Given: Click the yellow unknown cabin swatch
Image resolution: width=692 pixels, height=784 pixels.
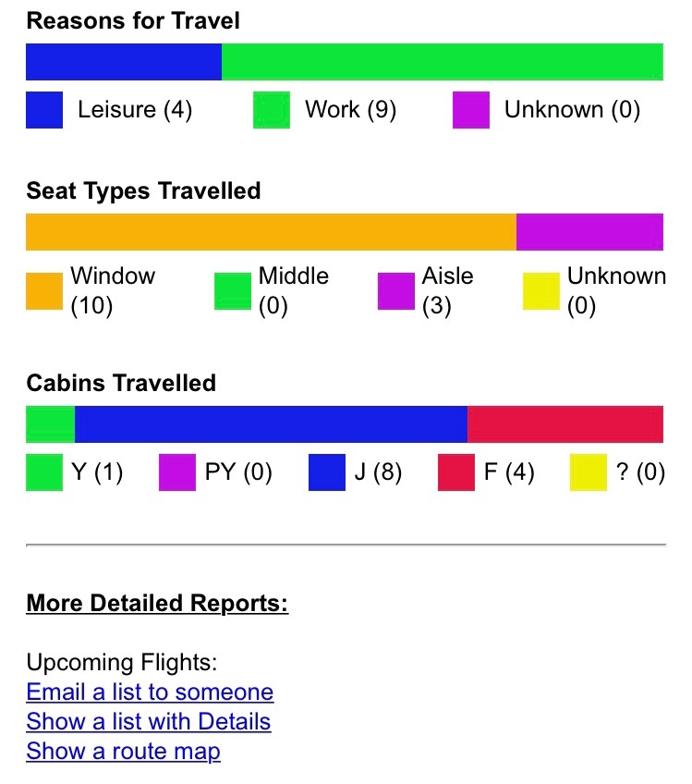Looking at the screenshot, I should click(x=589, y=472).
